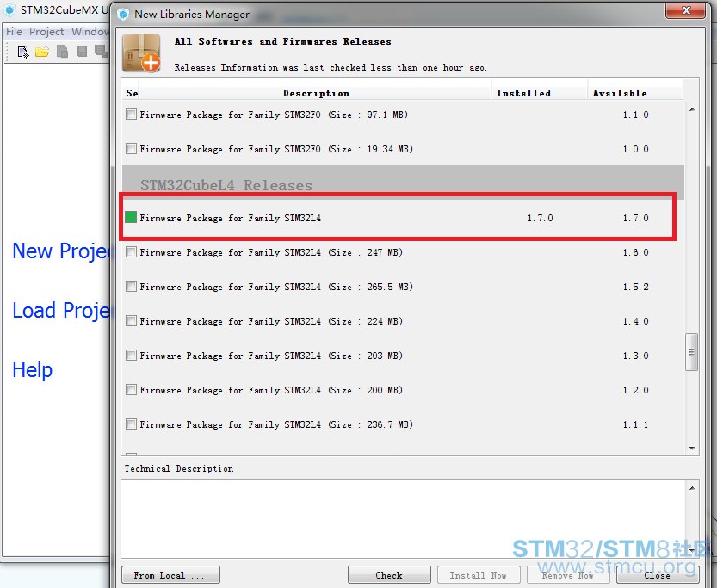Screen dimensions: 717x588
Task: Click the Description column header
Action: tap(316, 93)
